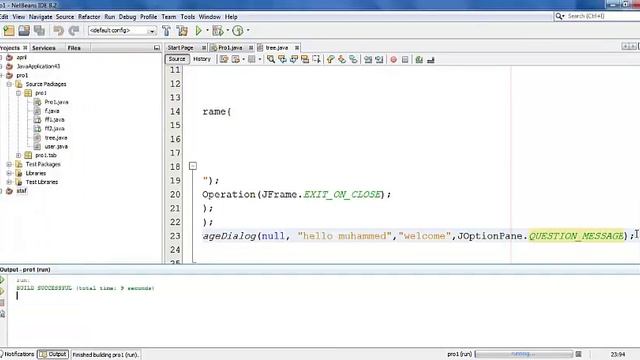Expand the Libraries node
Viewport: 640px width, 360px height.
pyautogui.click(x=9, y=173)
